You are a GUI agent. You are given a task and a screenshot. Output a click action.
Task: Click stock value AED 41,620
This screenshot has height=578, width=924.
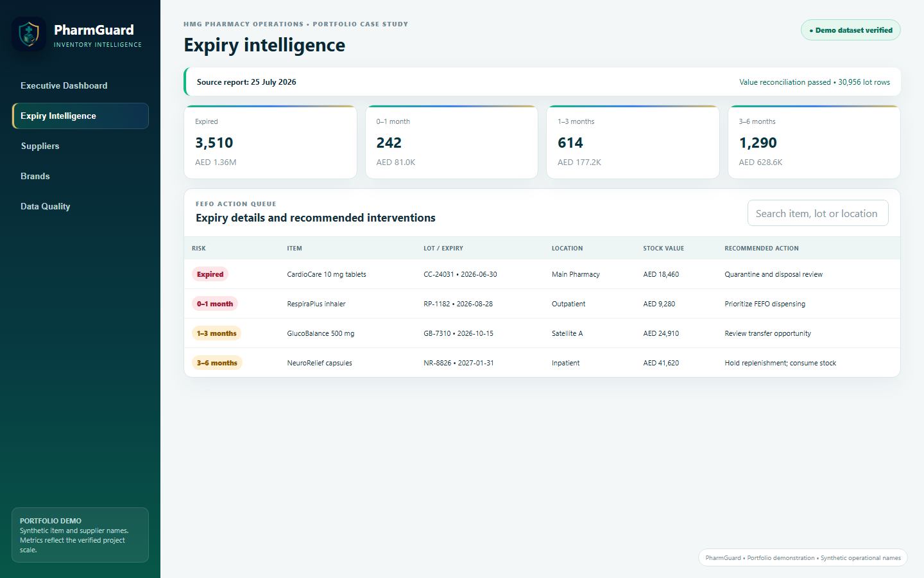point(661,363)
